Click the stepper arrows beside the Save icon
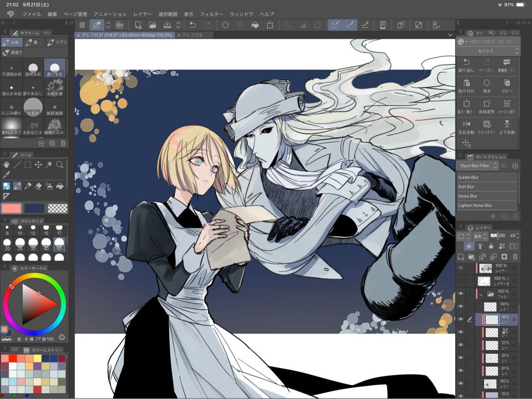The width and height of the screenshot is (532, 399). (x=178, y=25)
